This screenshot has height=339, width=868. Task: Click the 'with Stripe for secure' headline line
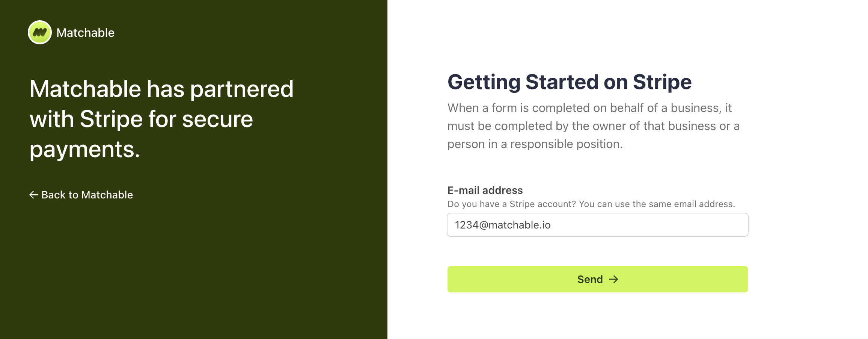click(141, 119)
